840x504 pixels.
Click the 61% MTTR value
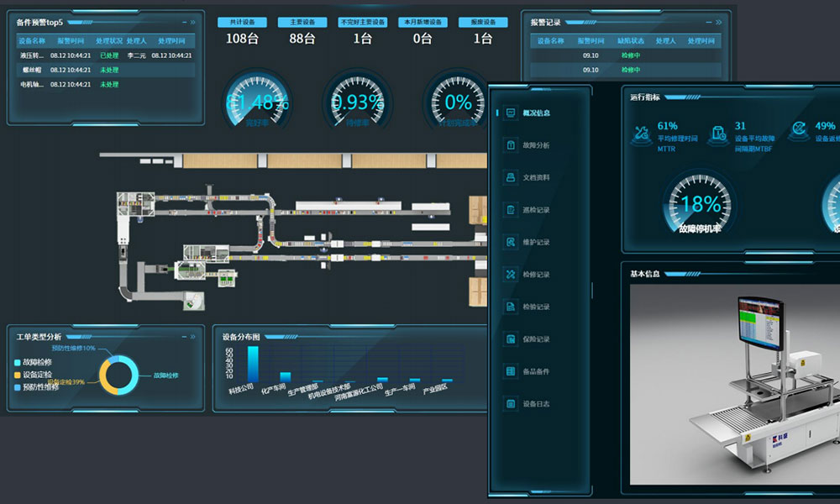668,126
